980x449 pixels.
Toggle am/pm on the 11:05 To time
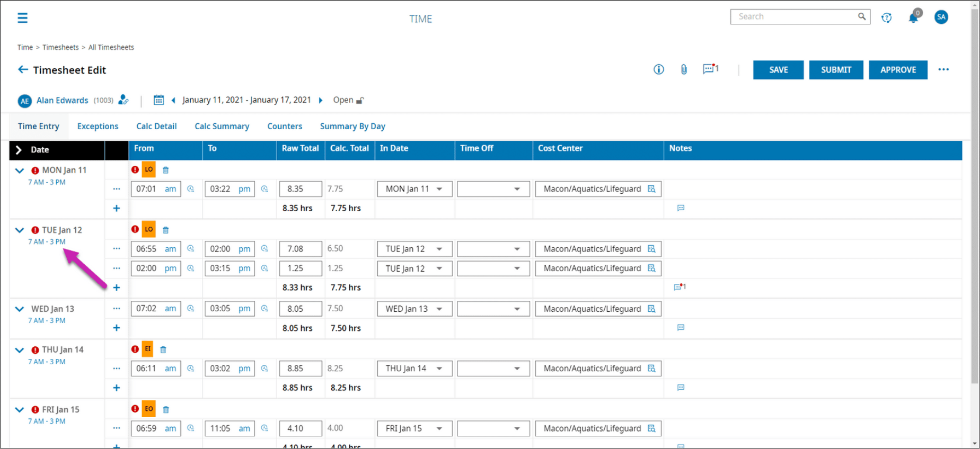244,428
